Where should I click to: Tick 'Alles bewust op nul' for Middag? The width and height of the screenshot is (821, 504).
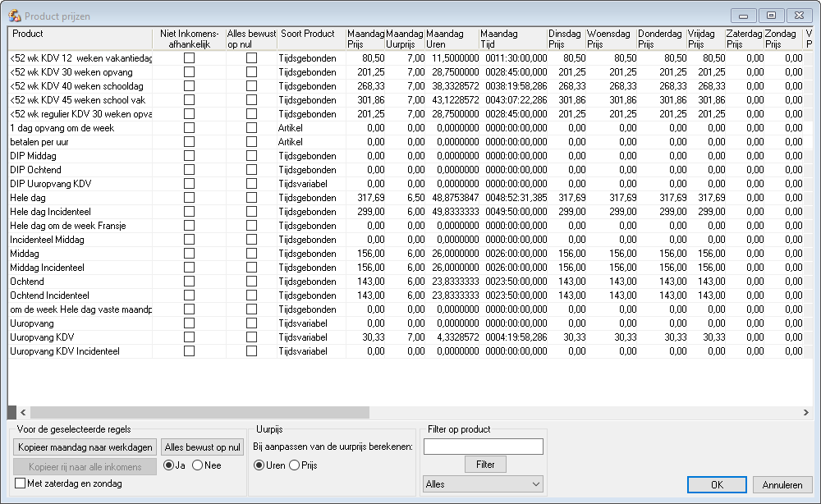pos(251,254)
